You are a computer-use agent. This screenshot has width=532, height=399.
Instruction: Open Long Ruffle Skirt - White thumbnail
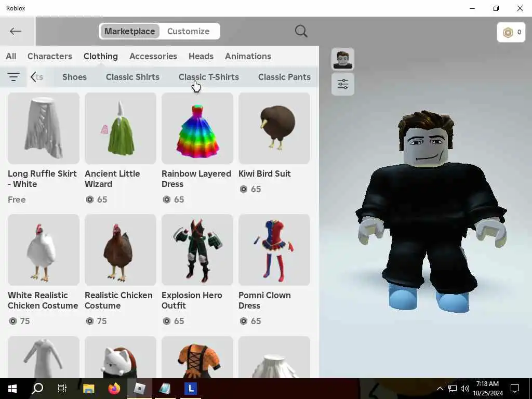click(44, 128)
